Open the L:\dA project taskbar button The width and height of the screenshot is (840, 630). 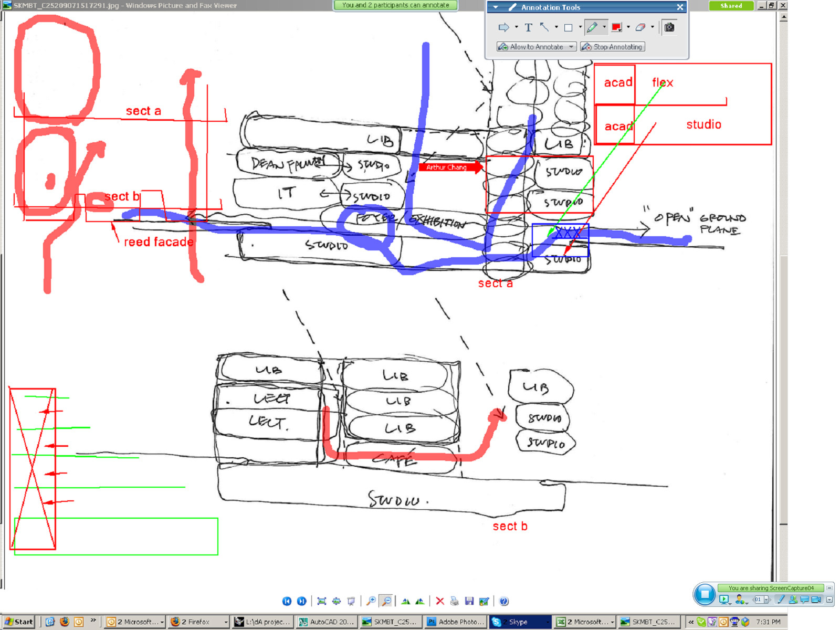point(263,622)
